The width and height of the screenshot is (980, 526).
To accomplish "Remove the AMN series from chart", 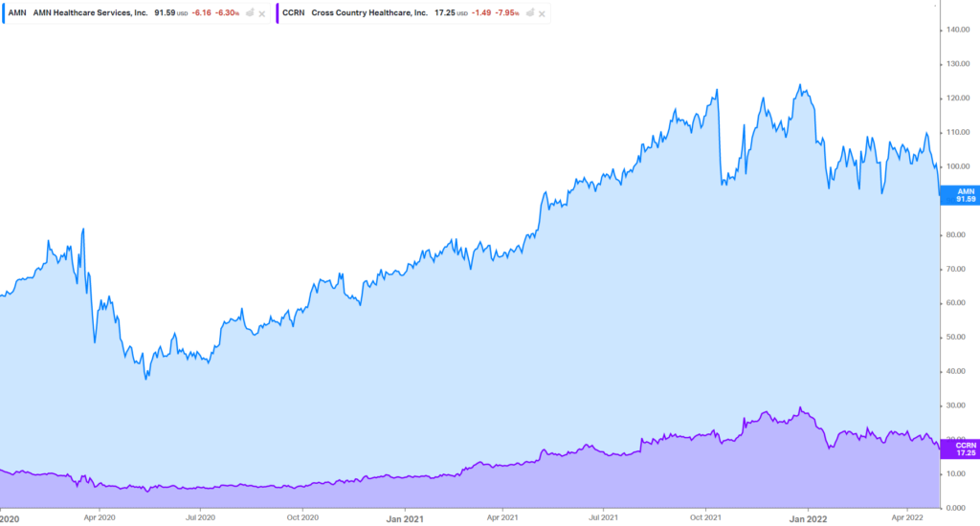I will pos(262,13).
